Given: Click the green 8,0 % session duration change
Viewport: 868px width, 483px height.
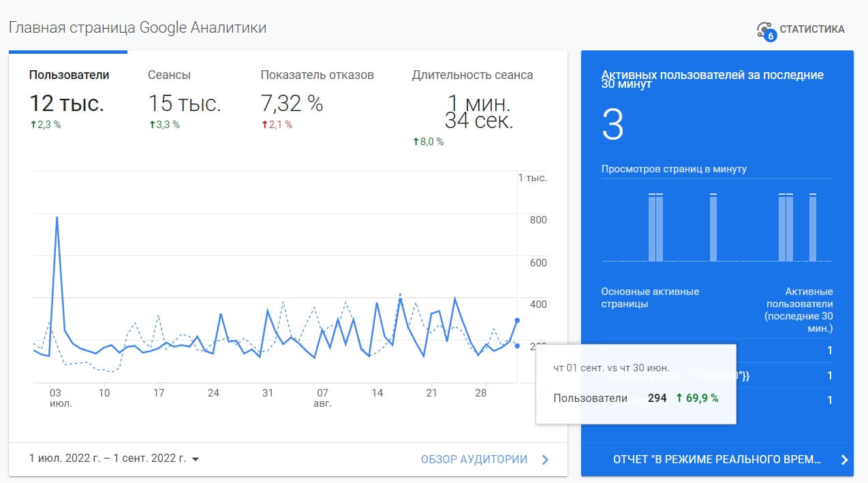Looking at the screenshot, I should 428,142.
